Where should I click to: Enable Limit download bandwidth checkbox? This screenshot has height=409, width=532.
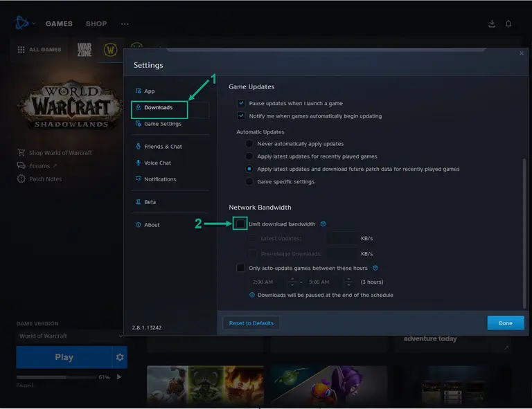(x=240, y=224)
